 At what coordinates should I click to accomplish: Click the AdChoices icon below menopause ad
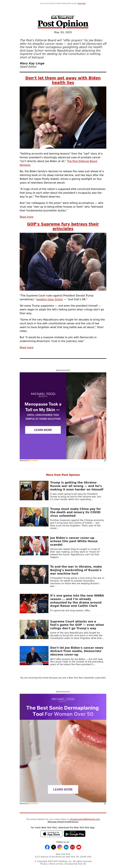click(105, 460)
